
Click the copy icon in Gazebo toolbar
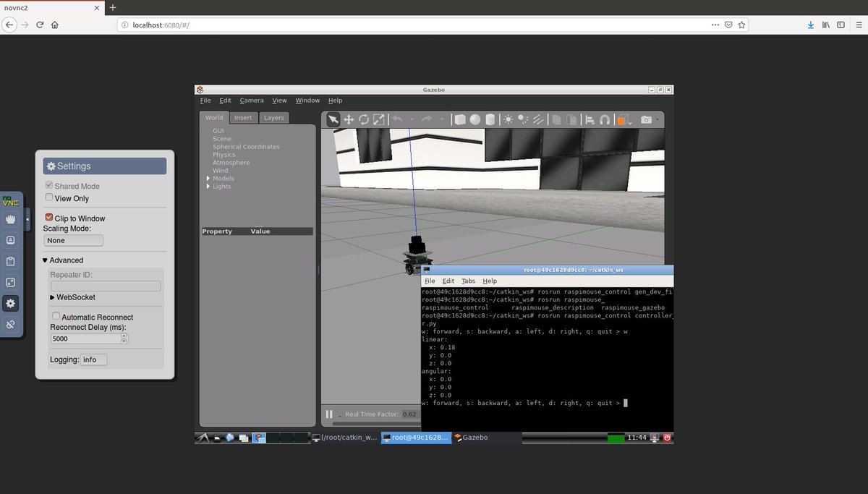556,120
